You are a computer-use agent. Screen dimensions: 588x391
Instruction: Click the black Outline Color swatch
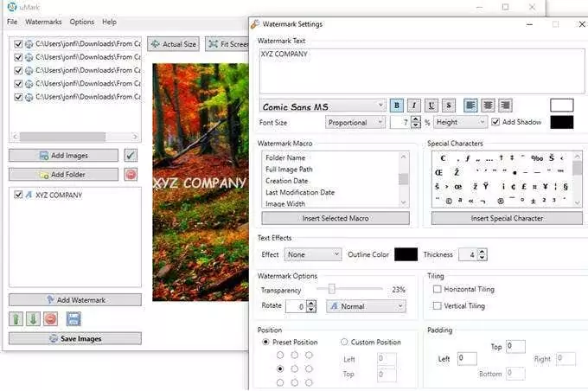coord(406,254)
